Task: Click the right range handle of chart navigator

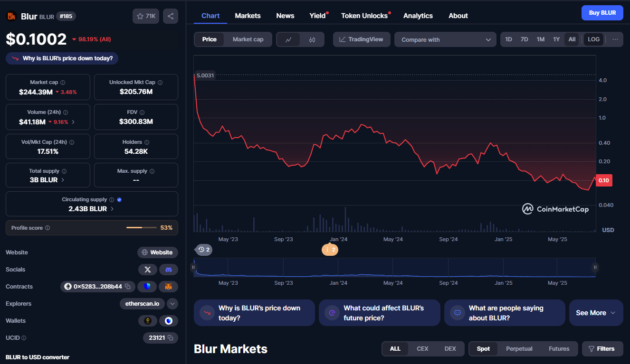Action: pyautogui.click(x=595, y=267)
